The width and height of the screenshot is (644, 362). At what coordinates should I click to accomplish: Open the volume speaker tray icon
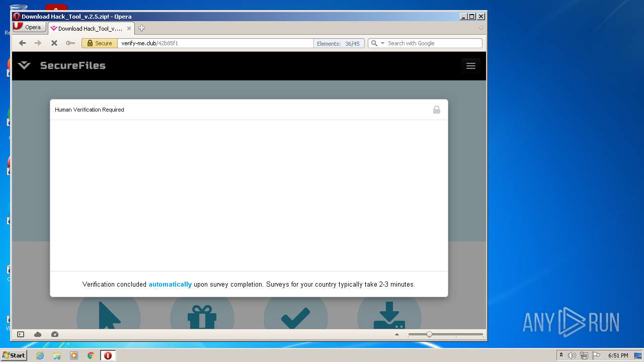tap(572, 355)
